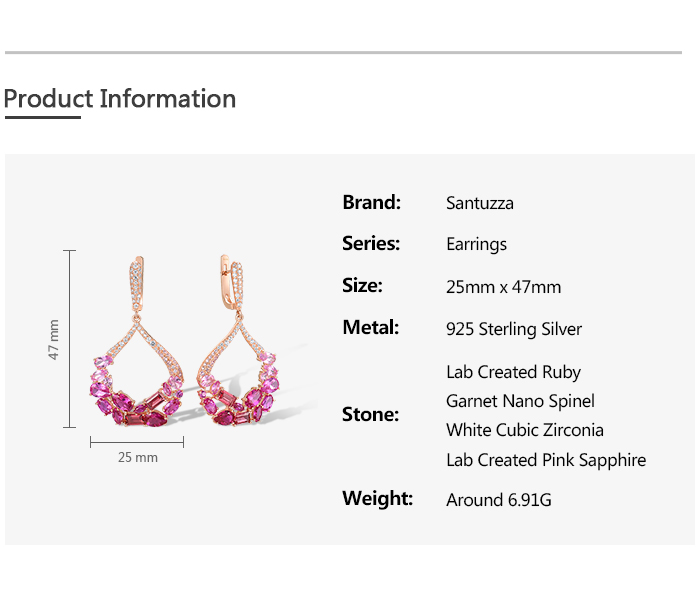
Task: Click the Size label
Action: tap(362, 286)
